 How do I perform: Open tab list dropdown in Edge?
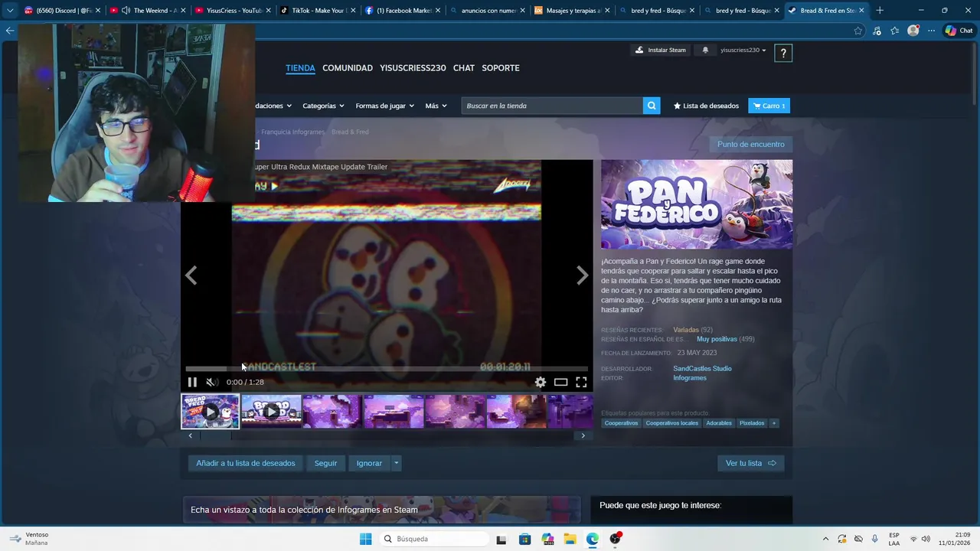coord(10,11)
